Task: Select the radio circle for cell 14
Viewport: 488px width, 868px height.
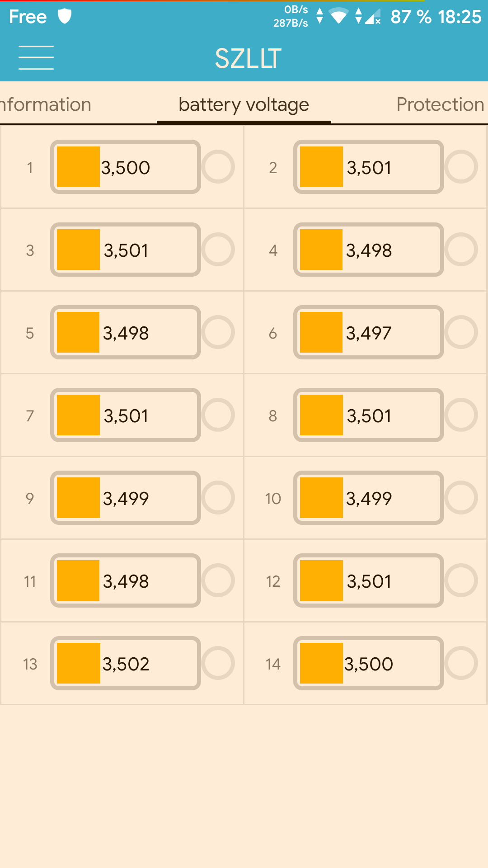Action: click(x=461, y=663)
